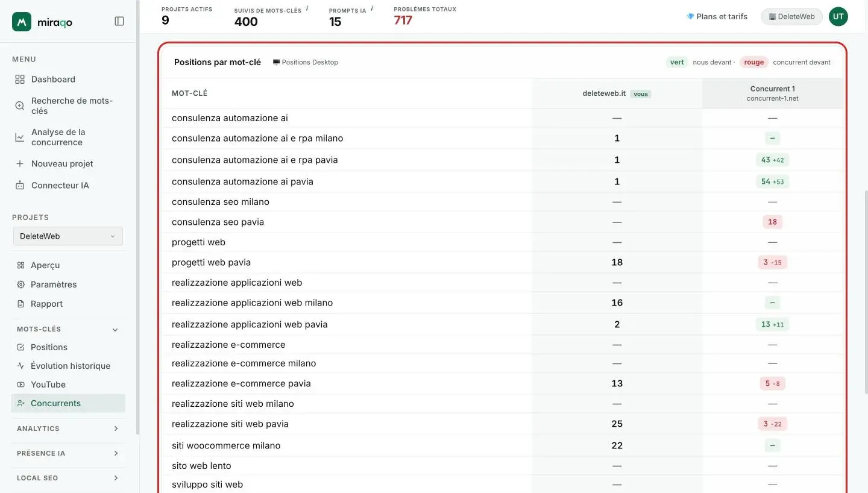Open the UT user avatar menu
Screen dimensions: 868x493
coord(838,16)
